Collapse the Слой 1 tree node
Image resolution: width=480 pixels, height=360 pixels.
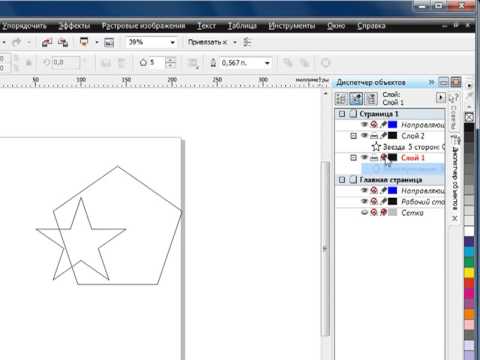(x=353, y=158)
